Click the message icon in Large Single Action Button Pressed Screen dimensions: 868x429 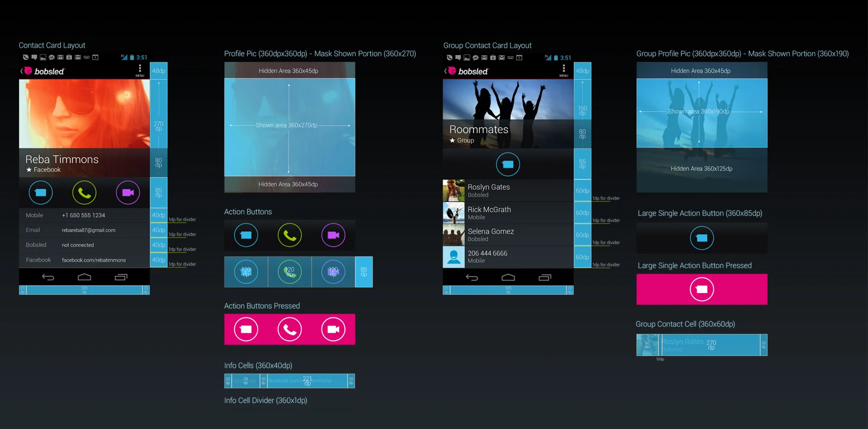click(702, 289)
